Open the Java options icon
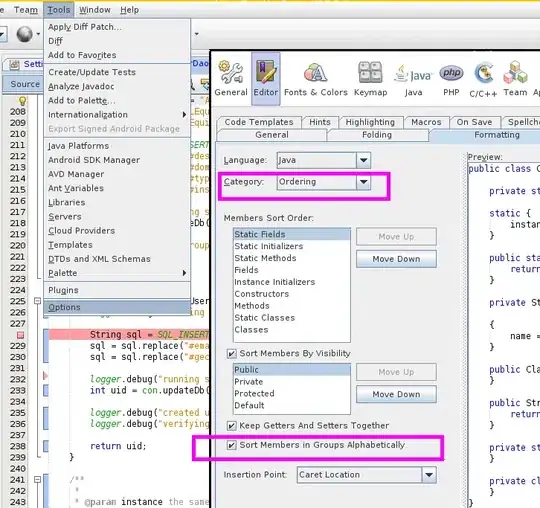Screen dimensions: 540x508 413,79
